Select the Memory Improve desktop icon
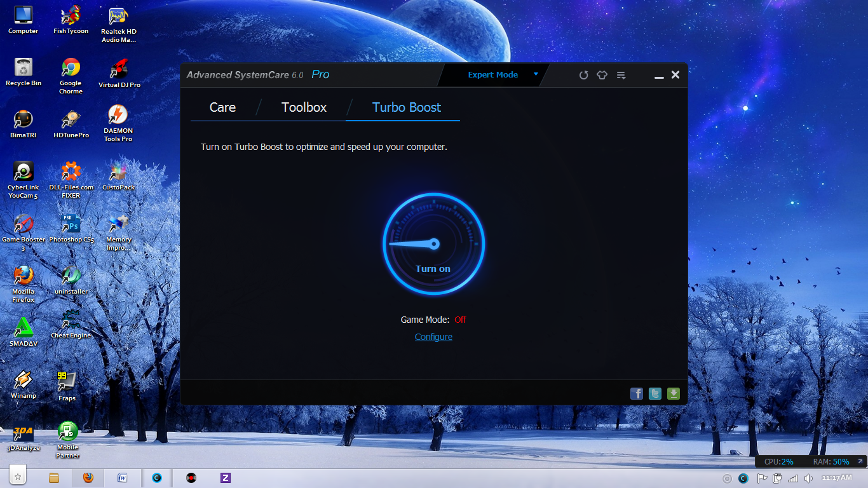The height and width of the screenshot is (488, 868). 118,233
